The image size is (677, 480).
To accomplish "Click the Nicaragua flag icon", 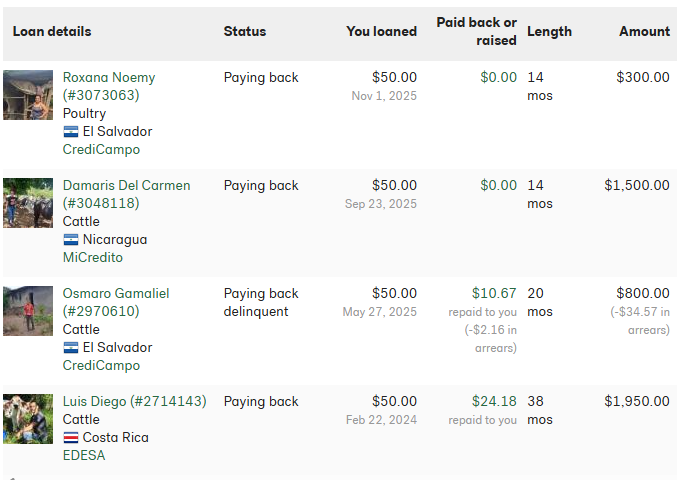I will pos(70,240).
